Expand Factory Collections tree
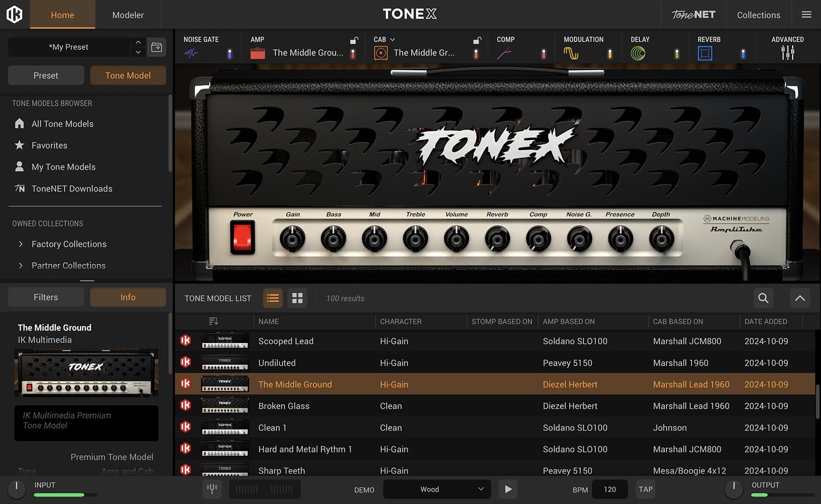Viewport: 821px width, 504px height. pos(21,244)
